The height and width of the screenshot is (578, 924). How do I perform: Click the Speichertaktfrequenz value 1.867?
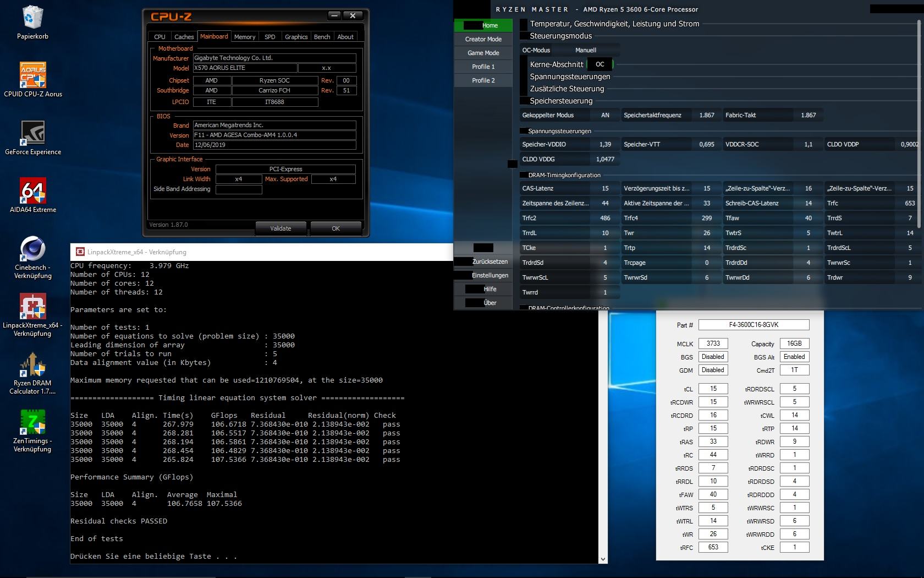(x=707, y=115)
